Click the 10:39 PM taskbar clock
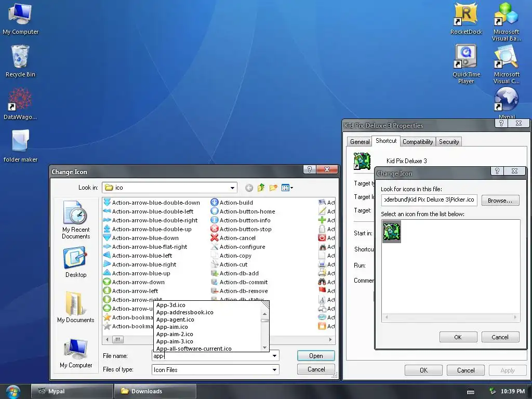 tap(513, 392)
